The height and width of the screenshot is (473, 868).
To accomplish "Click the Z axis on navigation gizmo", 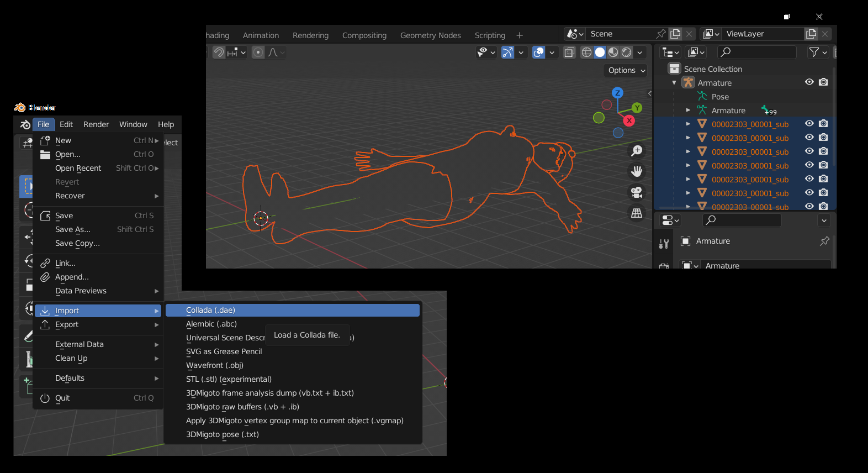I will [618, 93].
